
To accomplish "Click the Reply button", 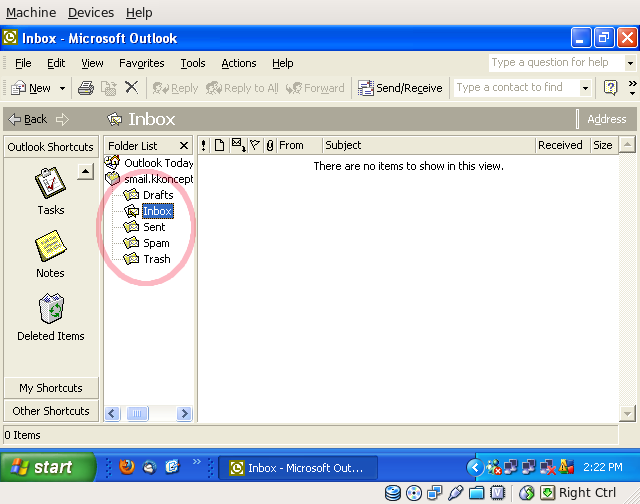I will tap(175, 88).
